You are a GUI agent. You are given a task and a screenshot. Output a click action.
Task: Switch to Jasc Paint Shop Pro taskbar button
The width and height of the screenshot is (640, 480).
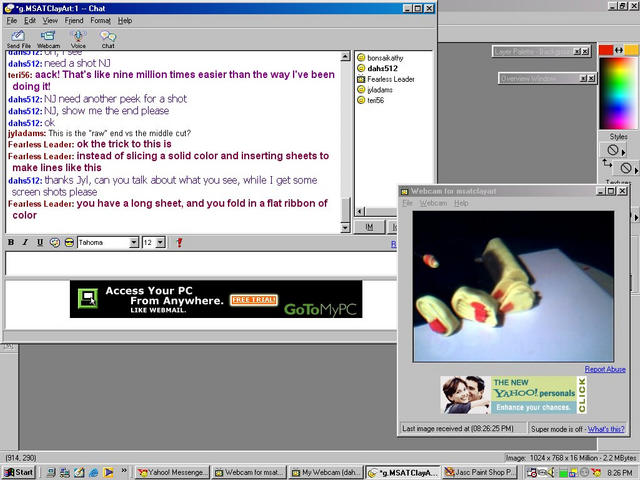[x=480, y=472]
